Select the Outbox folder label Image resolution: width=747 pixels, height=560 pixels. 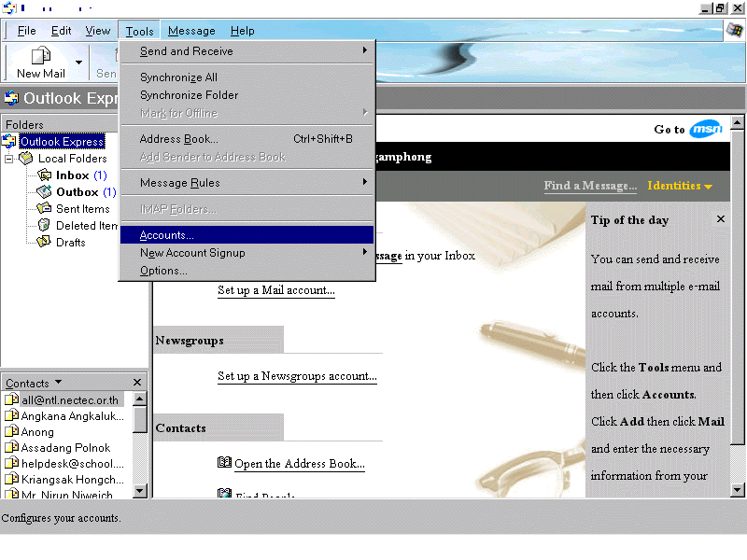click(78, 192)
